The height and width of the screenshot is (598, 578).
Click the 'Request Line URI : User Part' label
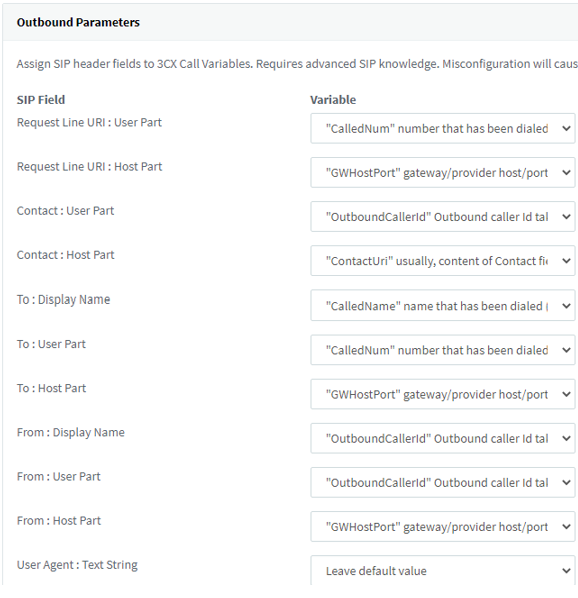89,122
